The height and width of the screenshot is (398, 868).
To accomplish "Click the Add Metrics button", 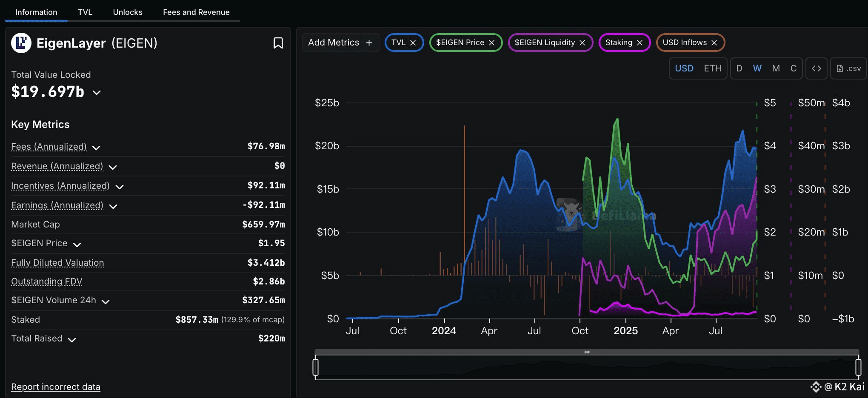I will (x=340, y=43).
